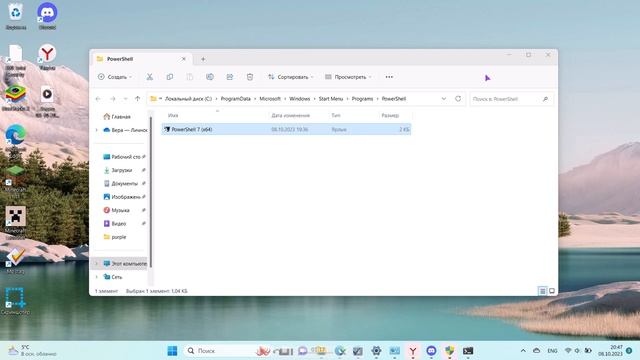Go up one folder level arrow
Image resolution: width=640 pixels, height=360 pixels.
138,99
